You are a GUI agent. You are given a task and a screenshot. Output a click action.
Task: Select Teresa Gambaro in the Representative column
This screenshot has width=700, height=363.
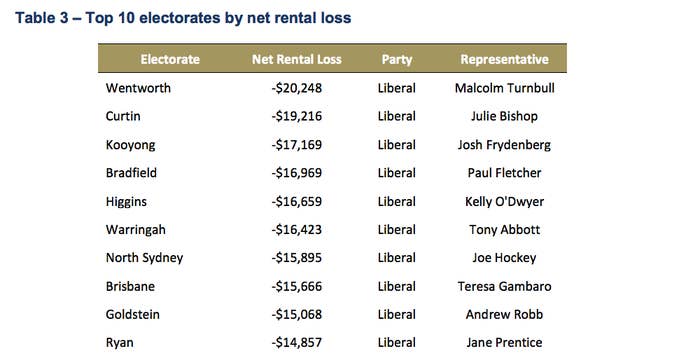[504, 286]
